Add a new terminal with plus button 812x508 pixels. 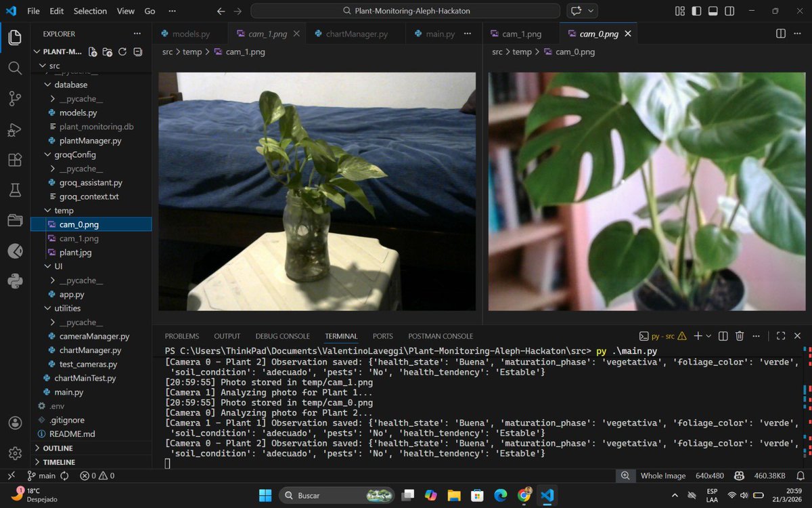pyautogui.click(x=698, y=336)
